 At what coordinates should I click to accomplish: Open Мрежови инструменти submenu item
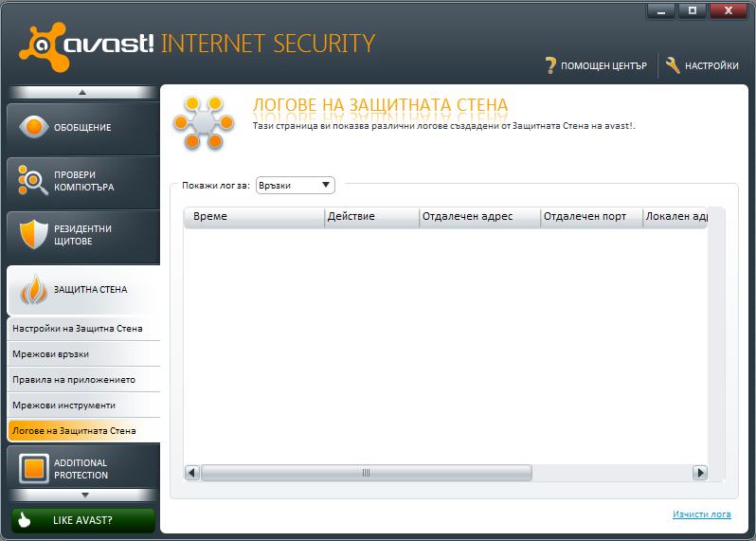point(83,405)
